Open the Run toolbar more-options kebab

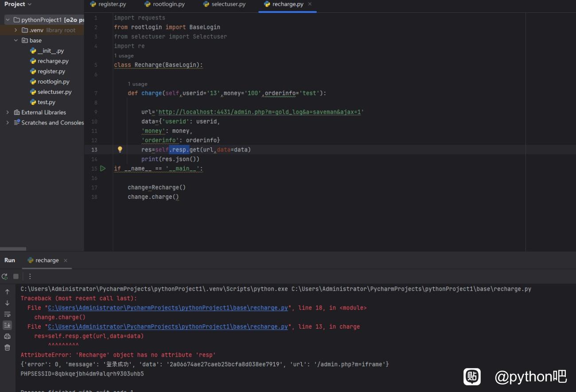pos(30,276)
